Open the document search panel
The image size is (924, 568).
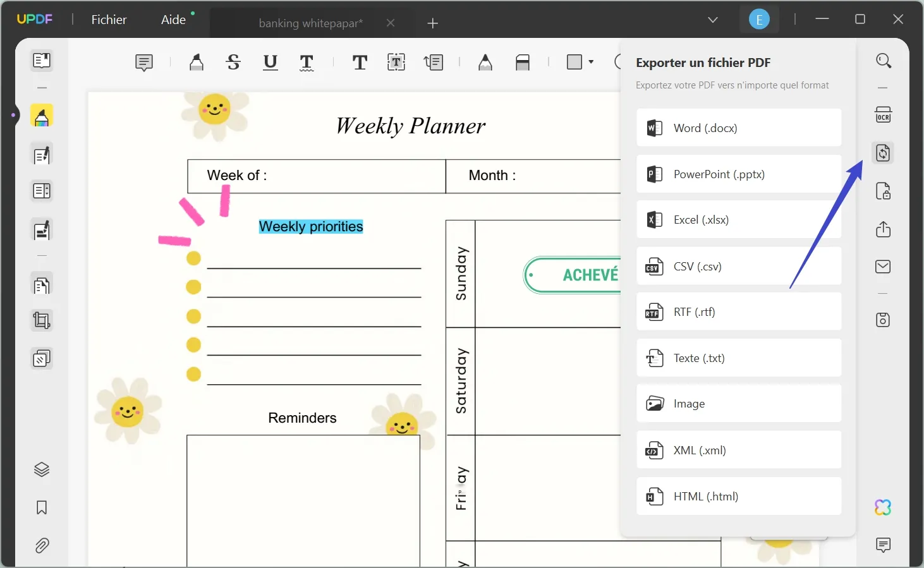click(x=883, y=60)
